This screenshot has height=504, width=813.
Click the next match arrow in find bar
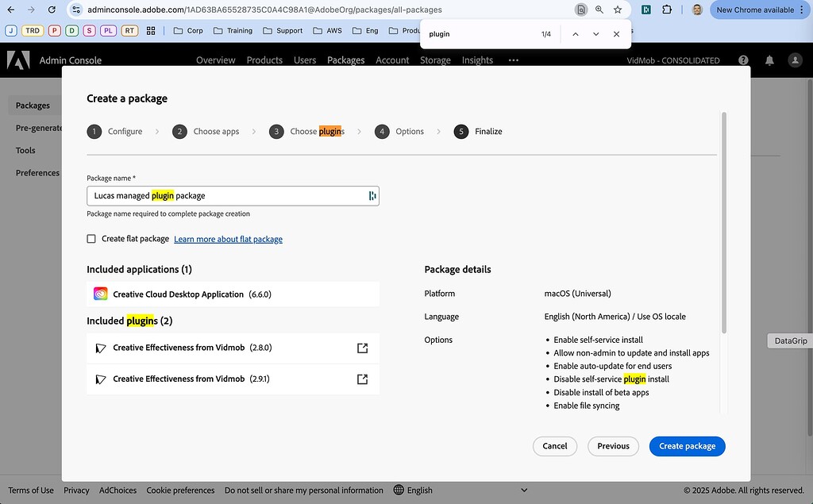pyautogui.click(x=595, y=34)
